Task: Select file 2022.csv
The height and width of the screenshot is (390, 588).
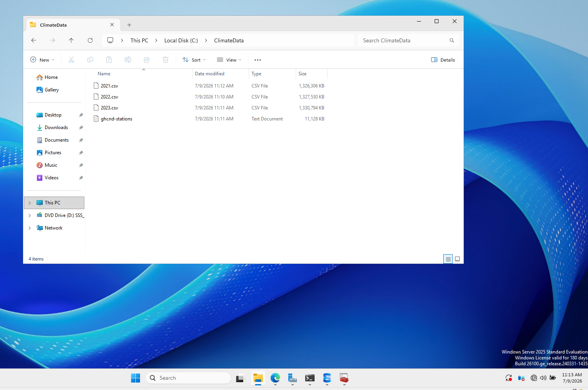Action: [x=109, y=97]
